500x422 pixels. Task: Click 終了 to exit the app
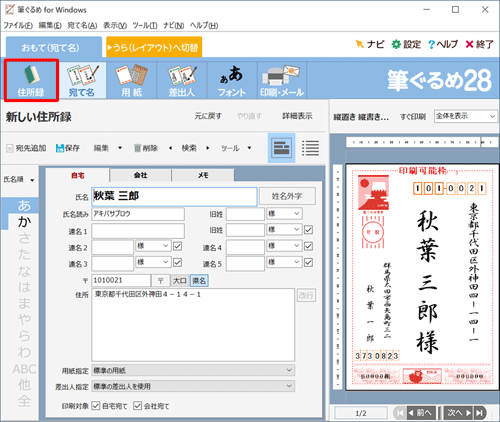point(479,44)
